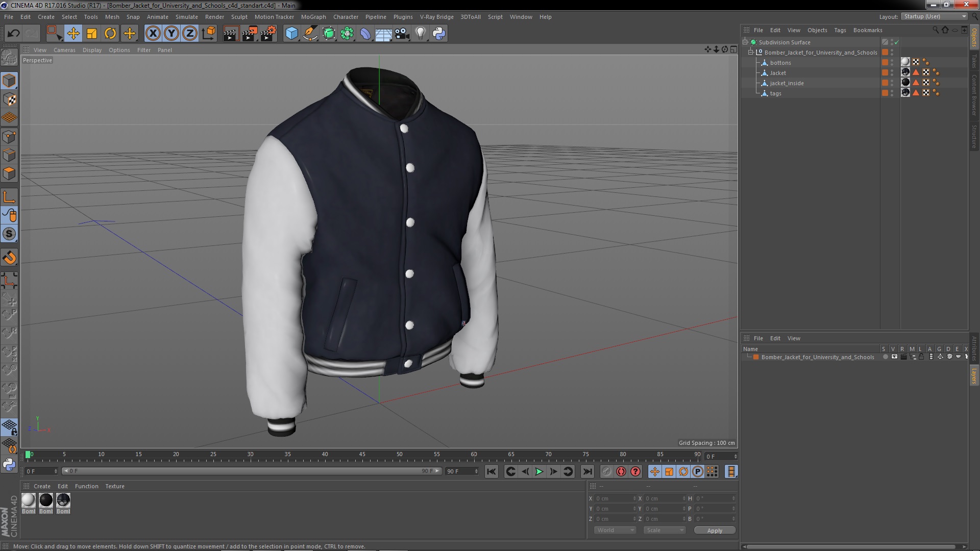The height and width of the screenshot is (551, 980).
Task: Open the Layout Startup dropdown
Action: (935, 16)
